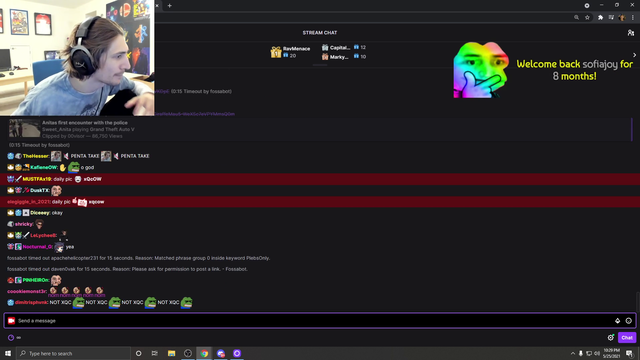This screenshot has width=640, height=360.
Task: Click username PINHEIROn in chat
Action: [36, 280]
